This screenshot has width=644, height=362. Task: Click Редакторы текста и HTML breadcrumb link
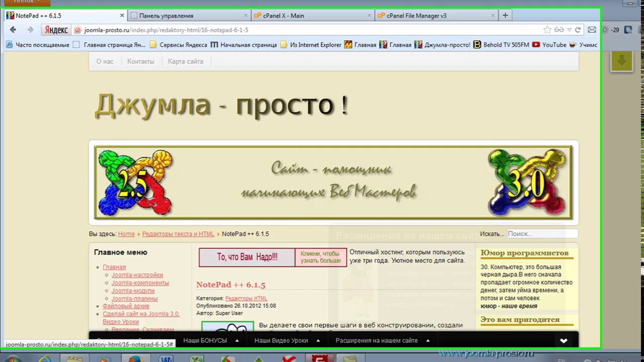[178, 234]
